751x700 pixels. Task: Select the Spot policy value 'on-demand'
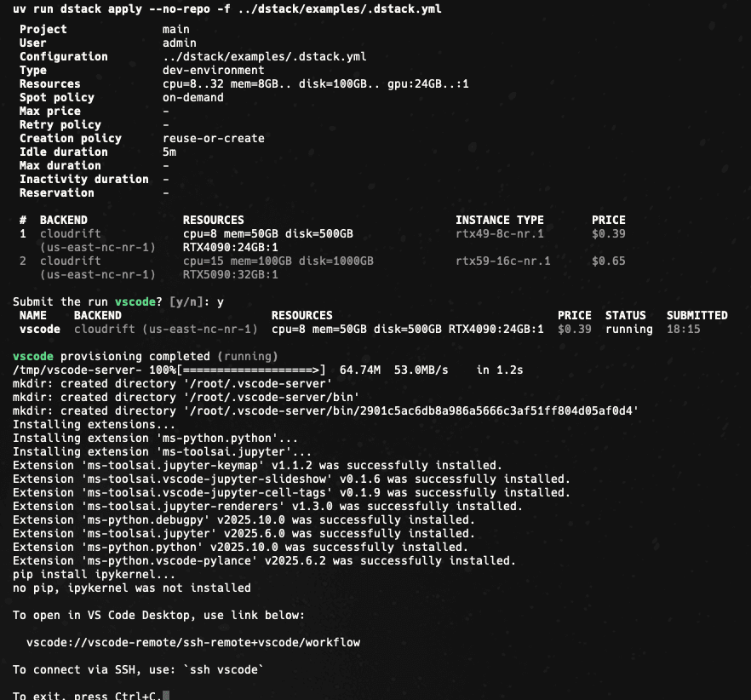click(193, 98)
